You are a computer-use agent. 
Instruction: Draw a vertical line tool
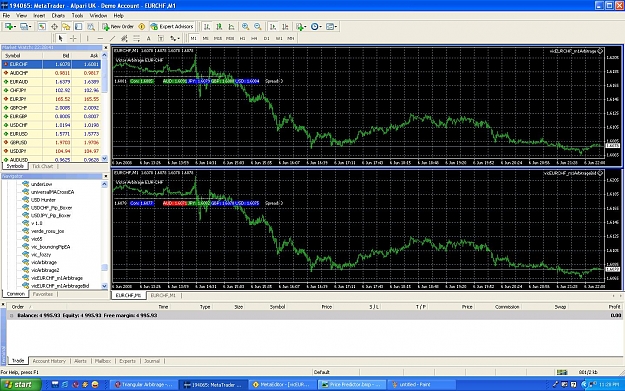87,38
